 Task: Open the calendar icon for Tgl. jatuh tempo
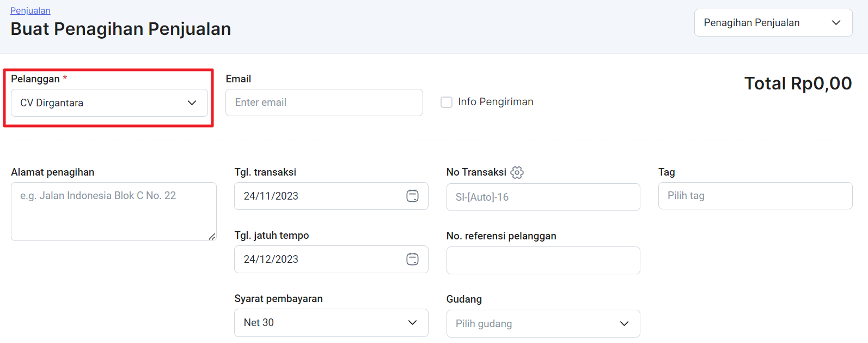click(412, 259)
